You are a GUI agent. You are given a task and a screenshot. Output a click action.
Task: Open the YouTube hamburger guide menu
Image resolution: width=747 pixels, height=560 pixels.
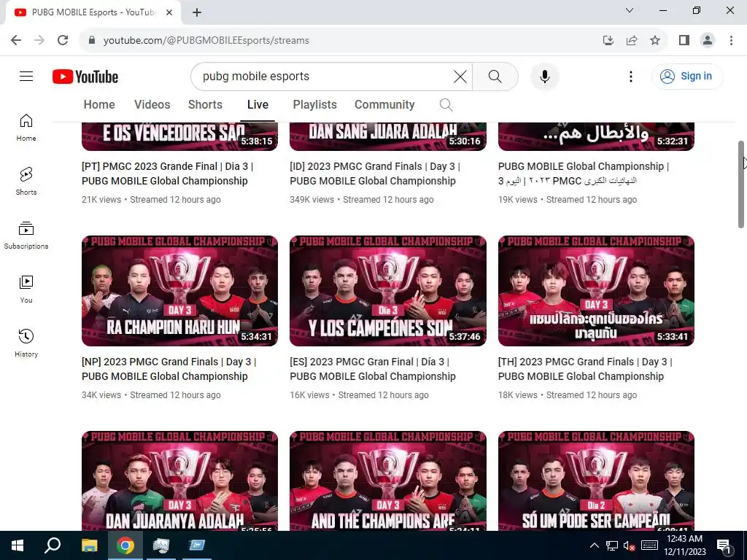pos(26,76)
